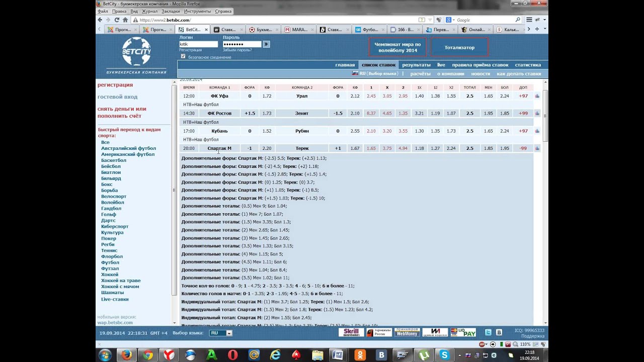The width and height of the screenshot is (644, 362).
Task: Expand the +97 extra bets for Кубань
Action: coord(523,131)
